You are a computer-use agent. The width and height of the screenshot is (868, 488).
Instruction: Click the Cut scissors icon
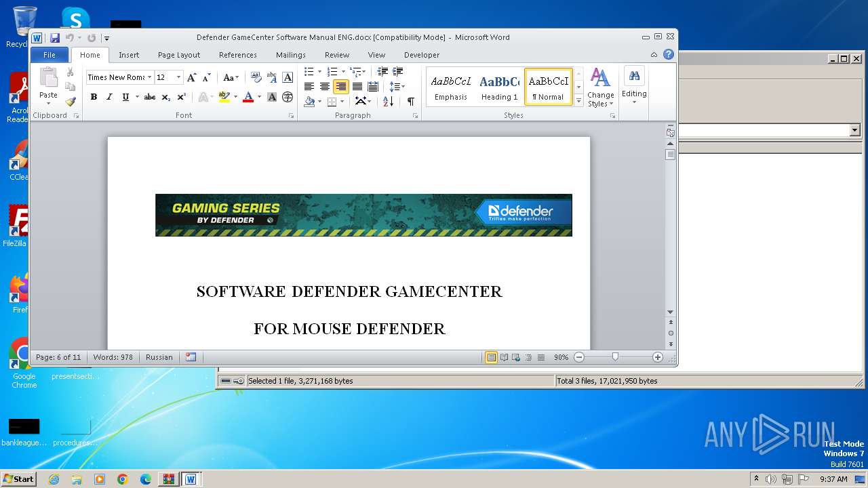pos(70,72)
